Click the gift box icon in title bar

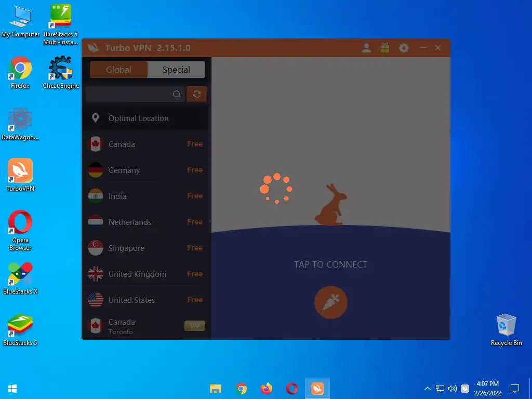(385, 48)
